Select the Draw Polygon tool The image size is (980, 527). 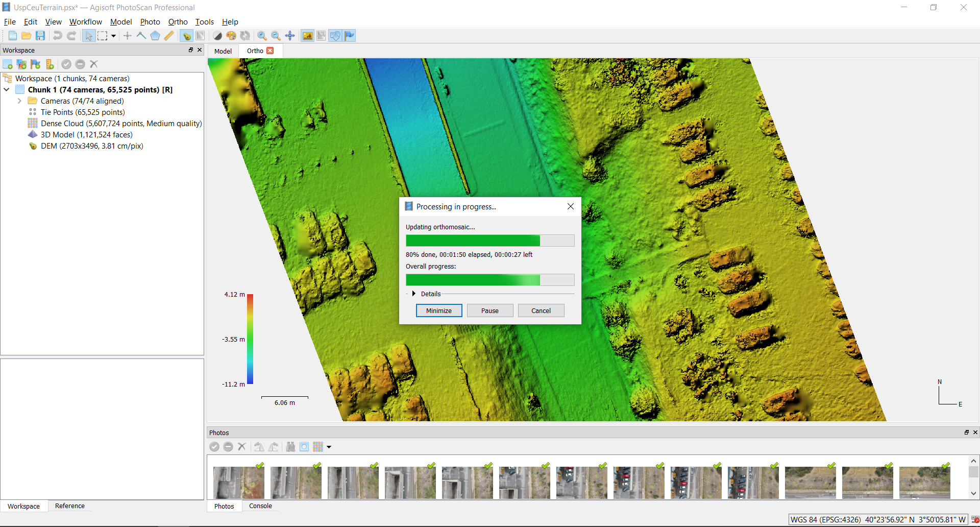pyautogui.click(x=155, y=36)
